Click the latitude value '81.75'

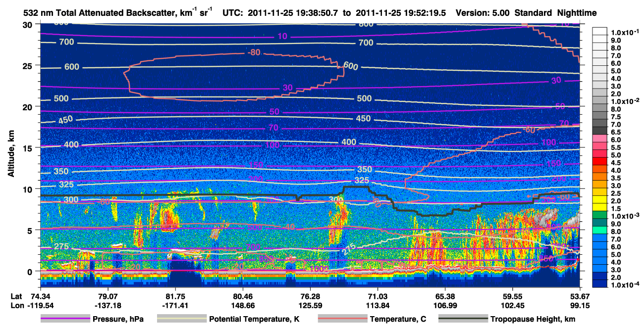coord(174,296)
